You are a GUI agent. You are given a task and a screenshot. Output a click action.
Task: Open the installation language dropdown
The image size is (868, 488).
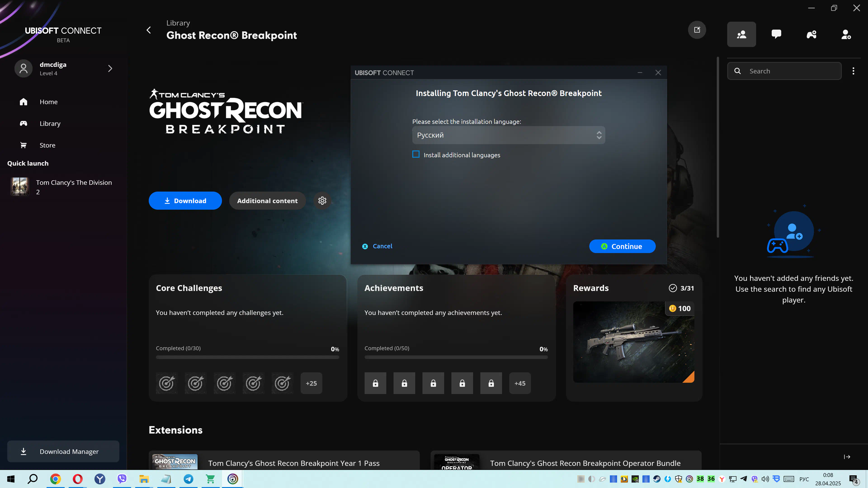click(508, 135)
